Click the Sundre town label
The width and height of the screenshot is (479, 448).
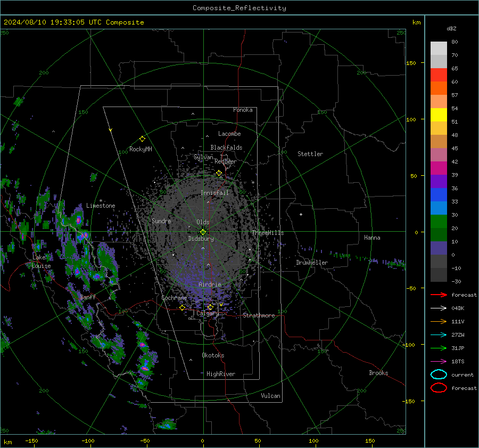point(161,221)
